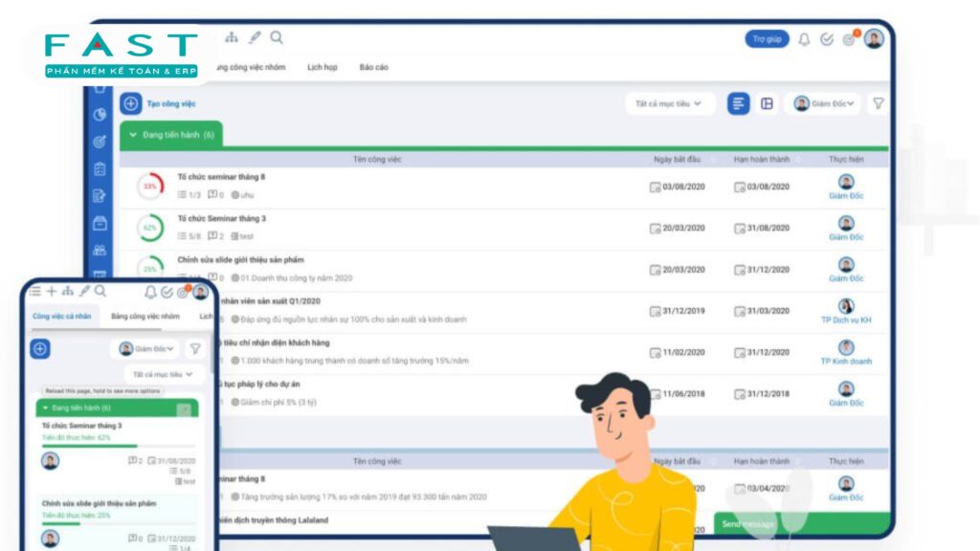The height and width of the screenshot is (551, 980).
Task: Click the start date calendar icon for 03/08/2020
Action: [x=655, y=187]
